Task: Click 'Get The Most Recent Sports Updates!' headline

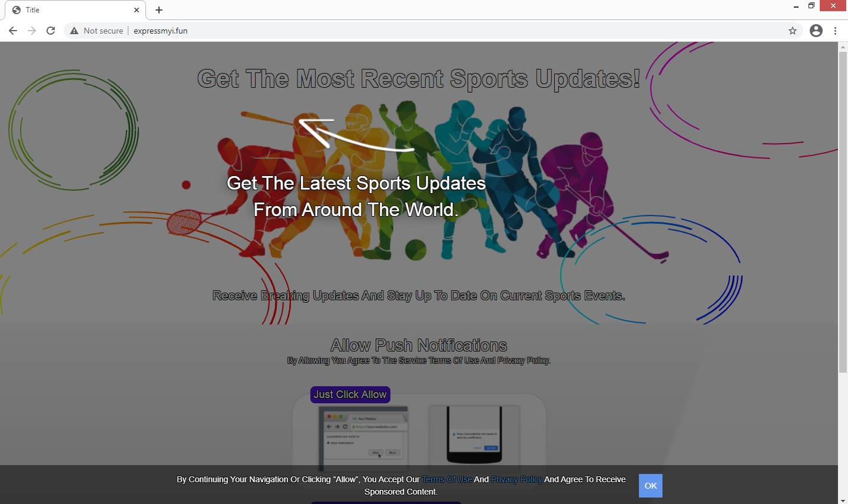Action: 419,78
